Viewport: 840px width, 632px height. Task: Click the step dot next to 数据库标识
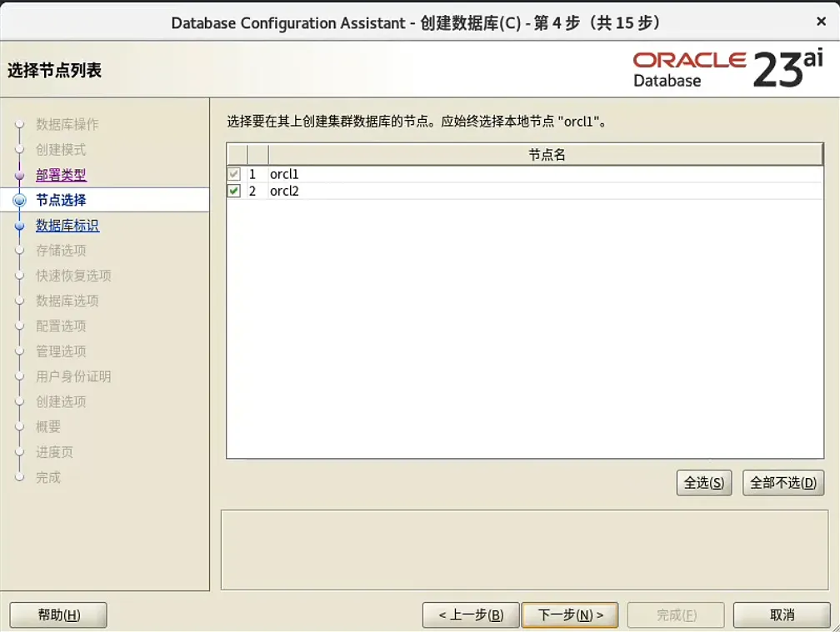pyautogui.click(x=21, y=225)
